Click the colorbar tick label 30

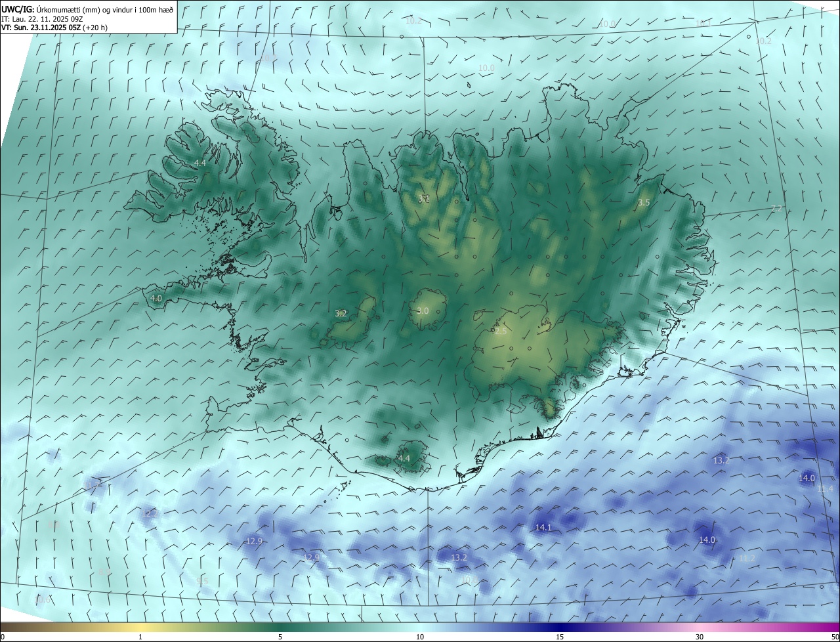[x=700, y=637]
